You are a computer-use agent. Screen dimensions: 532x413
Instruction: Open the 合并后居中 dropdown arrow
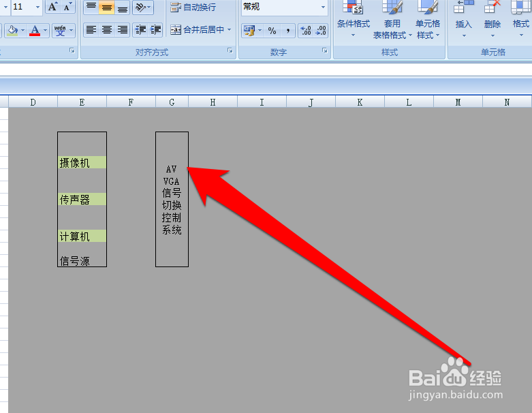coord(230,30)
